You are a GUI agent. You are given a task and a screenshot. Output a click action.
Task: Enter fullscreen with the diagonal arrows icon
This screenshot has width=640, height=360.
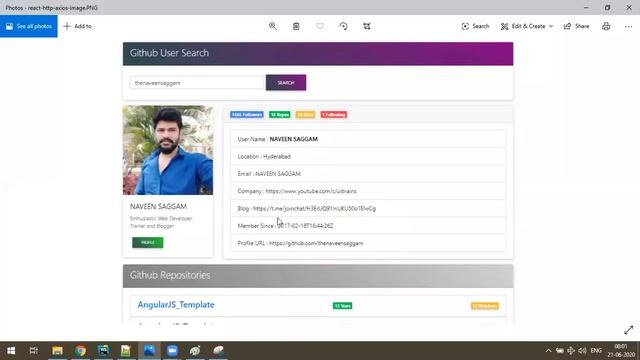coord(629,330)
